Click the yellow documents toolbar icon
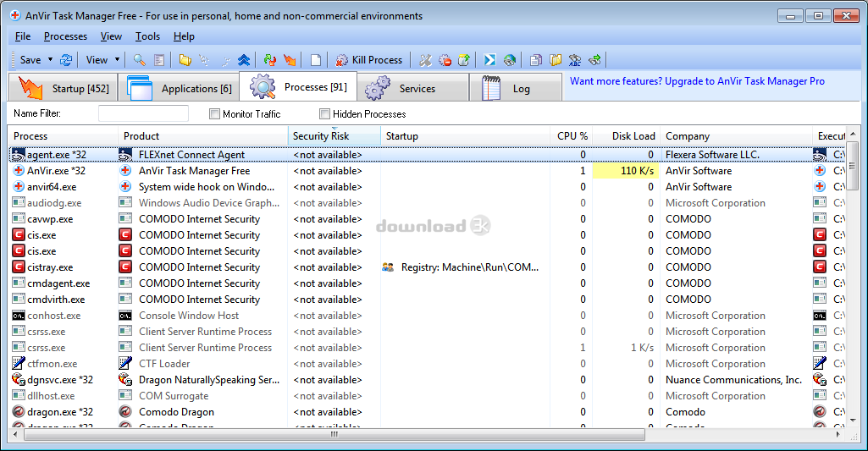Screen dimensions: 868x451 (x=556, y=60)
